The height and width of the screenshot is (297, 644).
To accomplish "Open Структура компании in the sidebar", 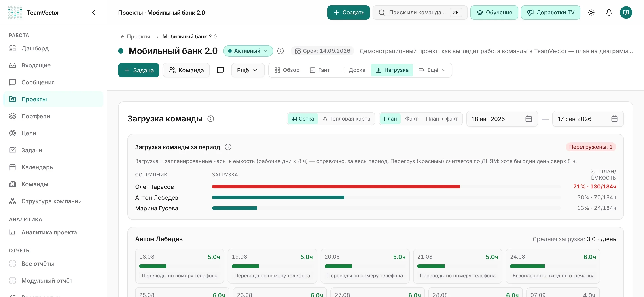I will tap(53, 201).
